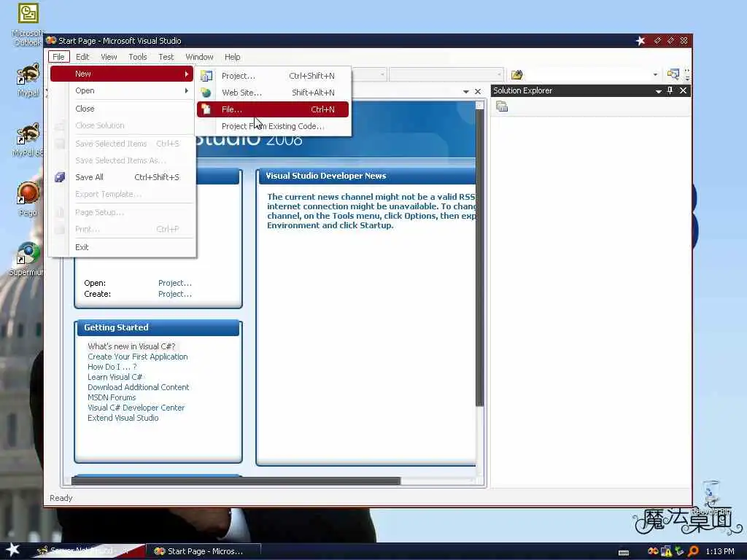
Task: Choose Project From Existing Code...
Action: tap(273, 126)
